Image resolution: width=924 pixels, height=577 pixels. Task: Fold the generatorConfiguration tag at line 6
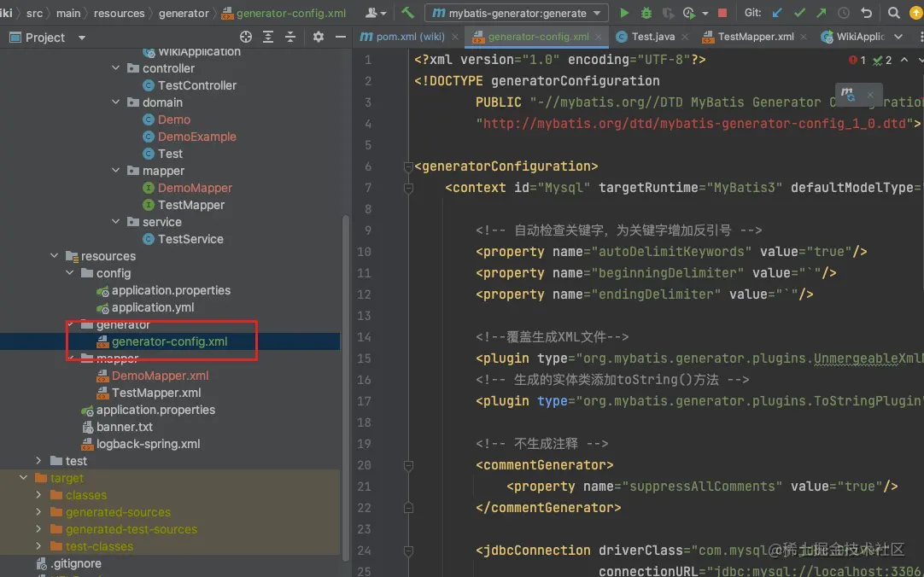[408, 167]
